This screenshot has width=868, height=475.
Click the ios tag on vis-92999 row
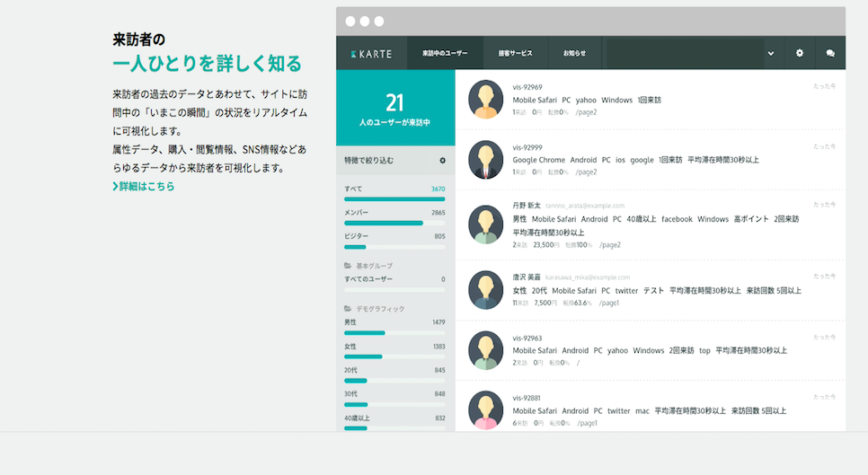coord(620,160)
